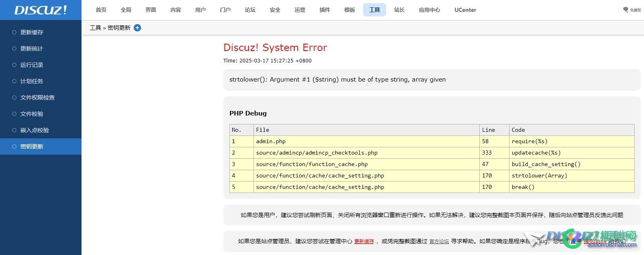Click the UCenter menu item
This screenshot has width=644, height=255.
(465, 10)
